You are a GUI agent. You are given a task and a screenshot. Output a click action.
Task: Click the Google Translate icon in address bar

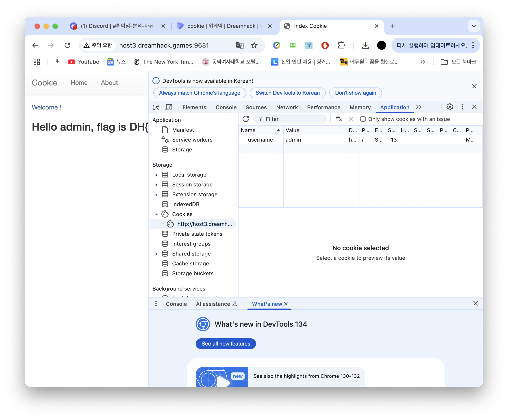click(x=240, y=45)
